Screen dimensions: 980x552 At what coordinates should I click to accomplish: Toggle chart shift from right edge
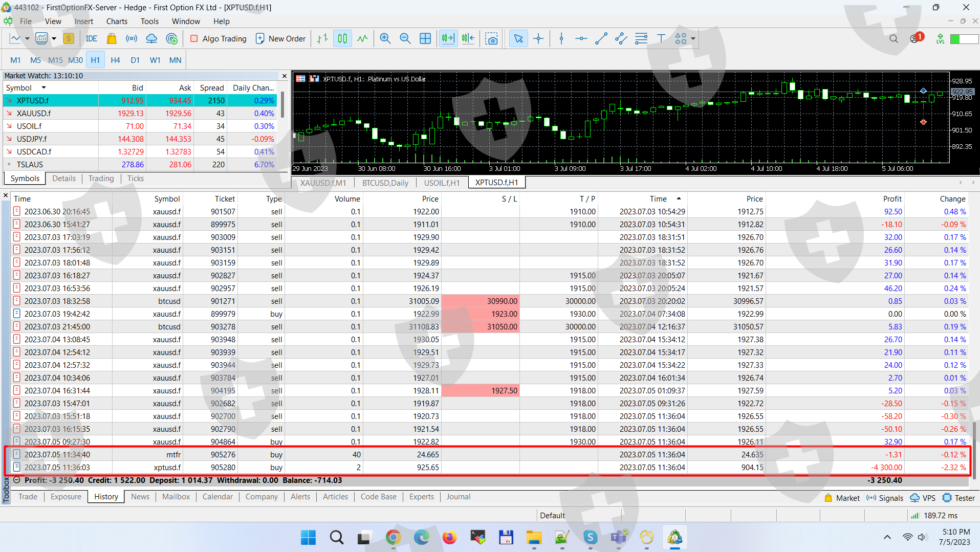[x=468, y=39]
